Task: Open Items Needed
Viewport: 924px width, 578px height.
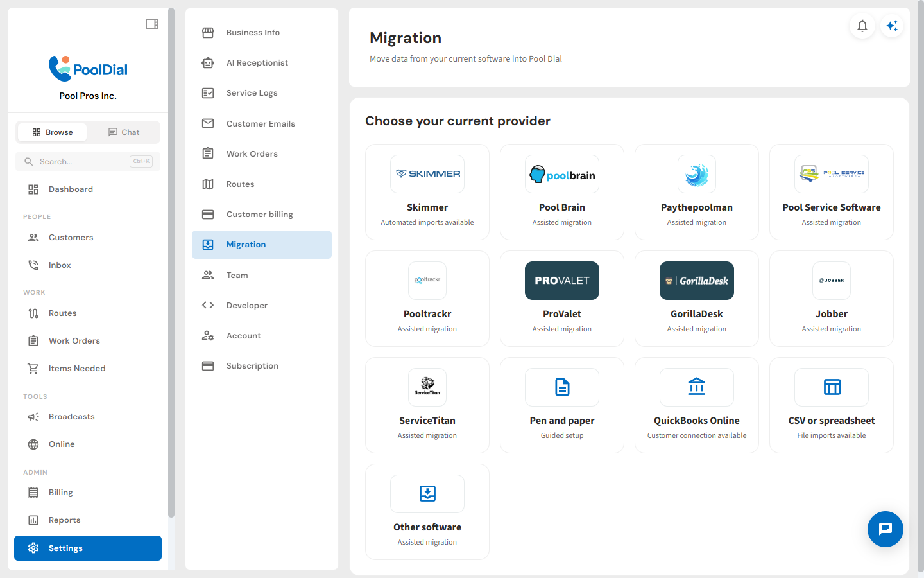Action: point(88,369)
